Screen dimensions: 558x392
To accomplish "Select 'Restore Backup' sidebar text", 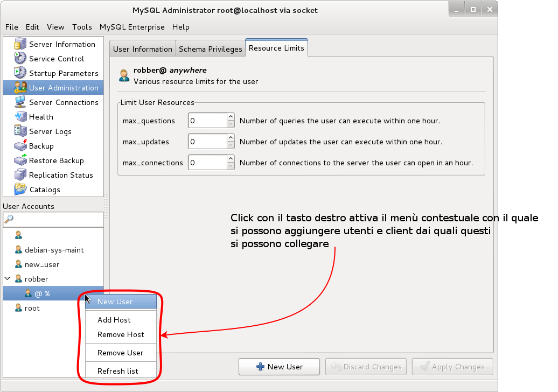I will coord(57,161).
